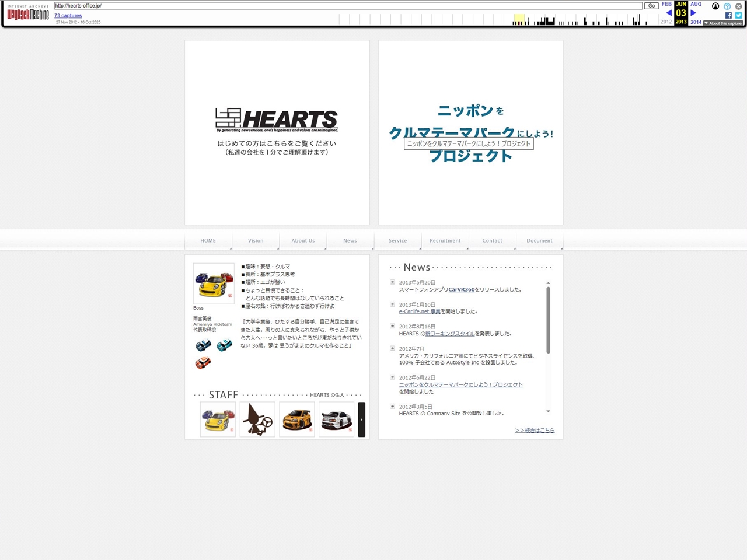This screenshot has height=560, width=747.
Task: Select the Service navigation item
Action: point(397,241)
